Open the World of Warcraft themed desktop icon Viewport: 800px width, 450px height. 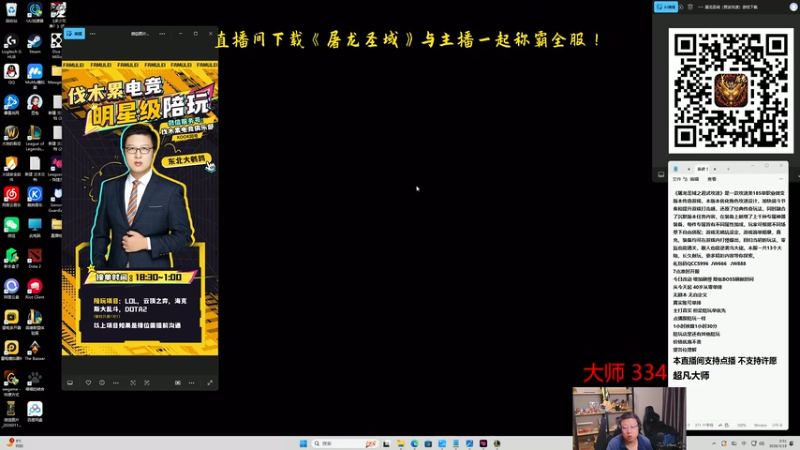tap(11, 135)
